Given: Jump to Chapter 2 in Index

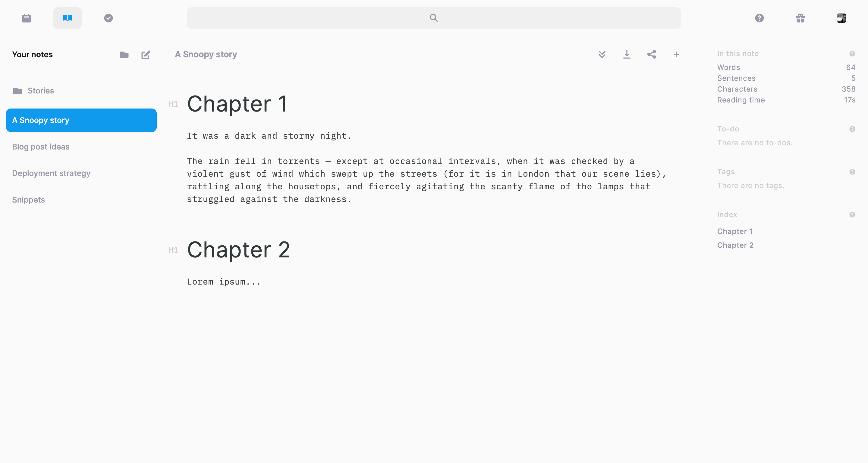Looking at the screenshot, I should click(735, 245).
